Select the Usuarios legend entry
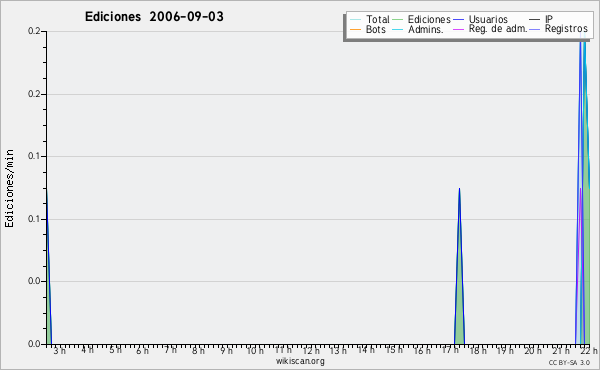Viewport: 600px width, 370px height. tap(480, 19)
